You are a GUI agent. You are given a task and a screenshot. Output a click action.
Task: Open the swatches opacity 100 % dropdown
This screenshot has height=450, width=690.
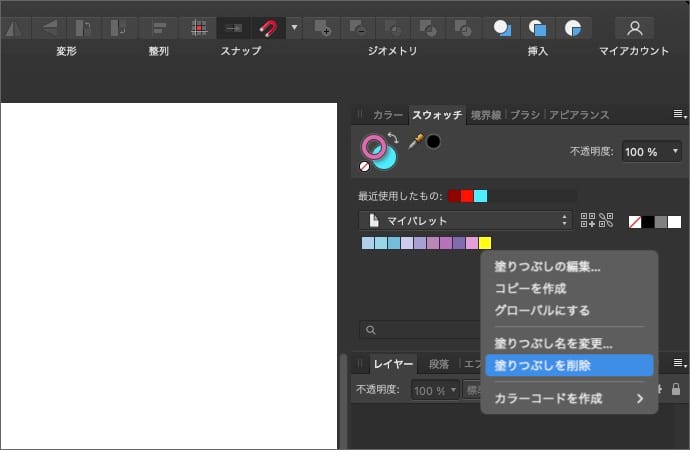[652, 151]
